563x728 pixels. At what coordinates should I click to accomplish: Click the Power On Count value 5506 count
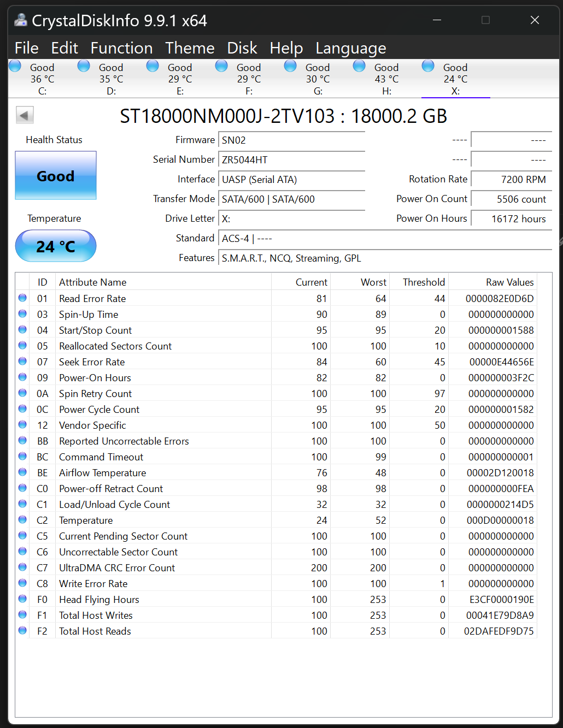[511, 199]
